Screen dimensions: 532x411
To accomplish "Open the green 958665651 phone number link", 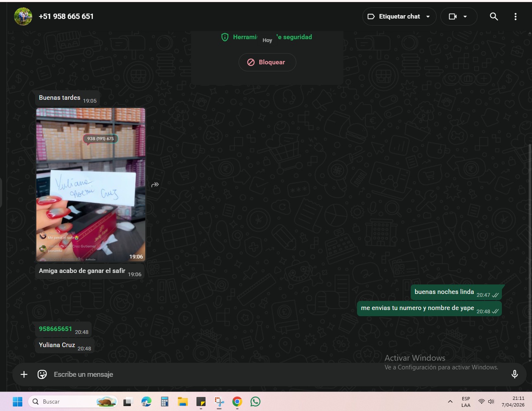I will click(55, 329).
